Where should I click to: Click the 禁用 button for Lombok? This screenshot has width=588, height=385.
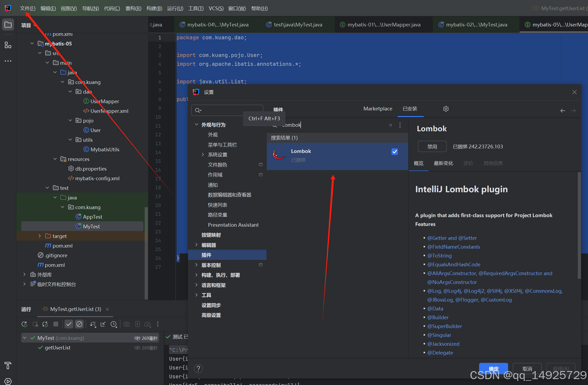point(432,147)
